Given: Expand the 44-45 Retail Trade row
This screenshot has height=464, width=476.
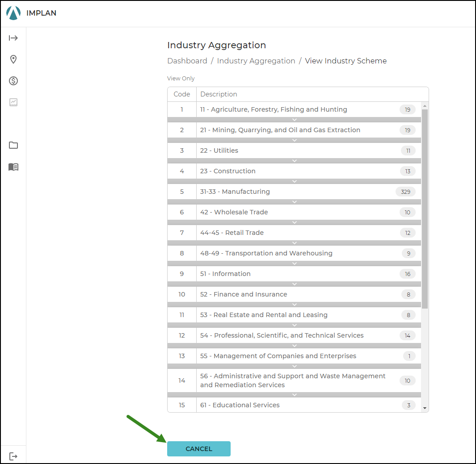Looking at the screenshot, I should 294,243.
